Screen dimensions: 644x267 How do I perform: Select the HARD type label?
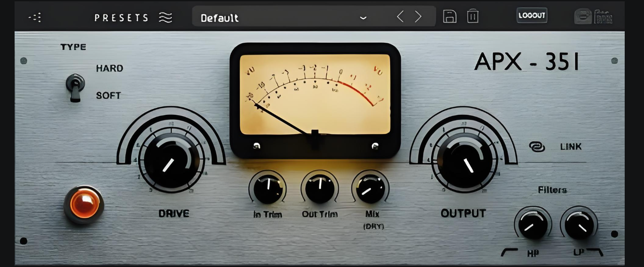pyautogui.click(x=109, y=68)
